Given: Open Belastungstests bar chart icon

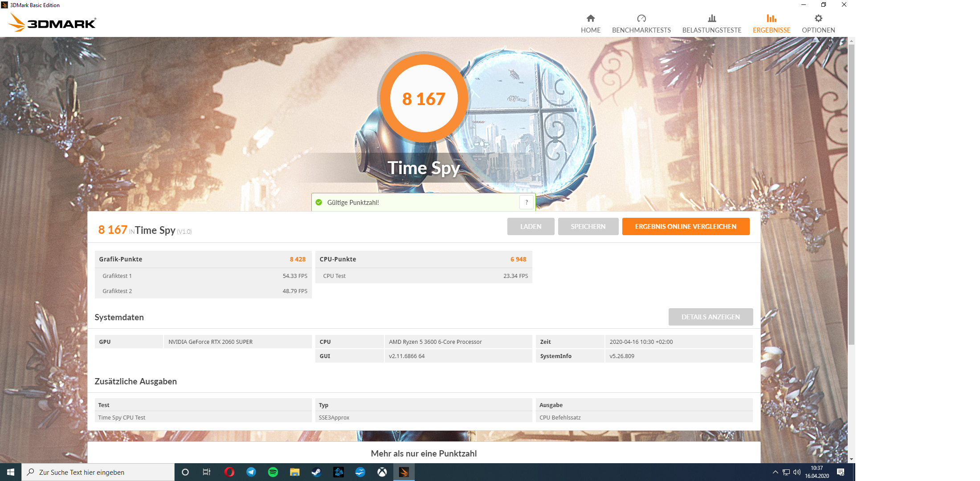Looking at the screenshot, I should point(711,18).
